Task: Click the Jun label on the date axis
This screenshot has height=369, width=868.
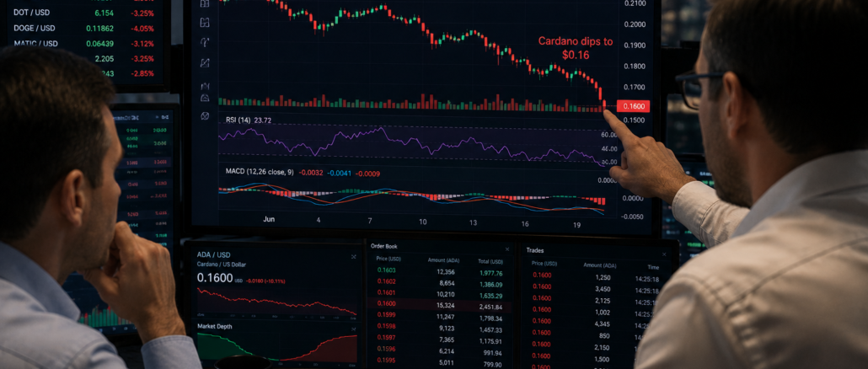Action: tap(269, 220)
